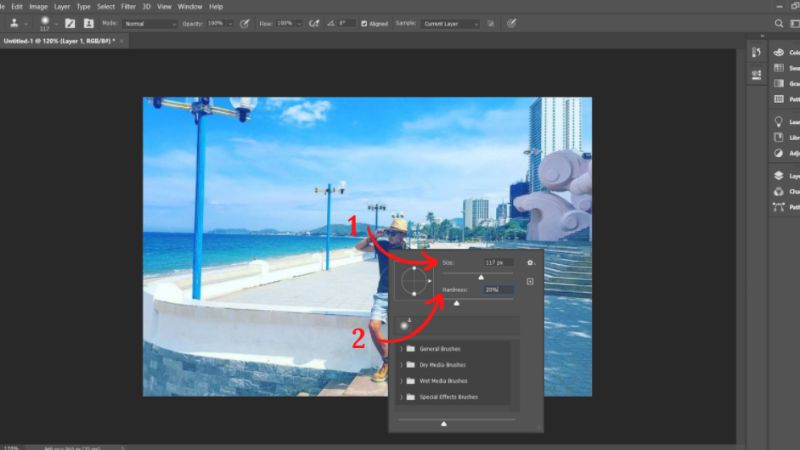Open the Filter menu

tap(129, 6)
